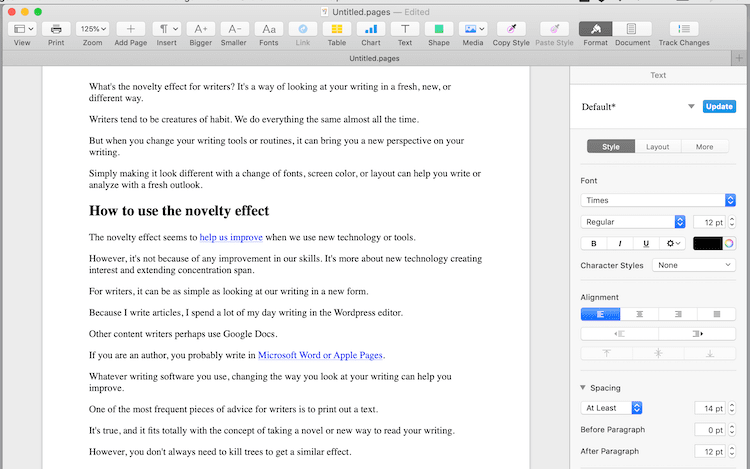Image resolution: width=750 pixels, height=469 pixels.
Task: Align text to bottom vertically
Action: click(x=710, y=353)
